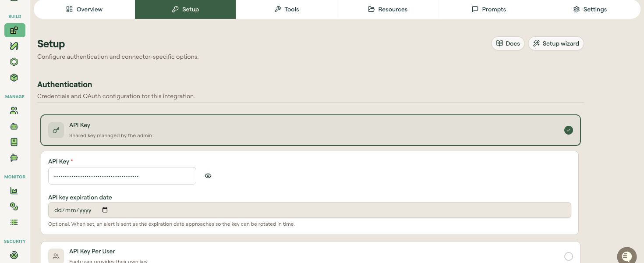Open the hexagon icon under BUILD

14,62
